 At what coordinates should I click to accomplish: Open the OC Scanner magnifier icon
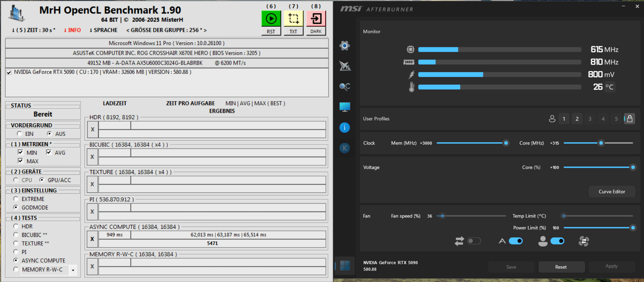click(345, 87)
